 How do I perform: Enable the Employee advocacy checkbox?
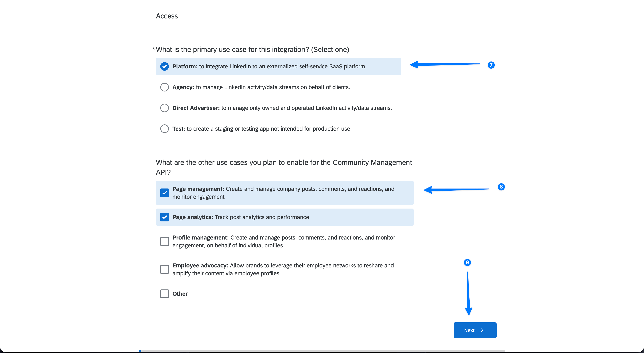point(164,269)
